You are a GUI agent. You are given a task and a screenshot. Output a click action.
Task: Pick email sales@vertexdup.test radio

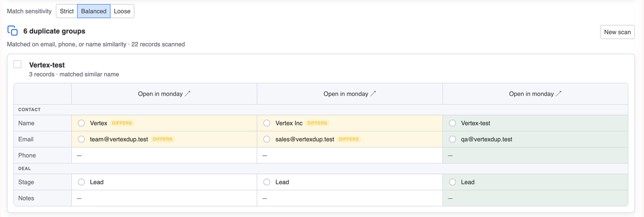click(x=267, y=139)
